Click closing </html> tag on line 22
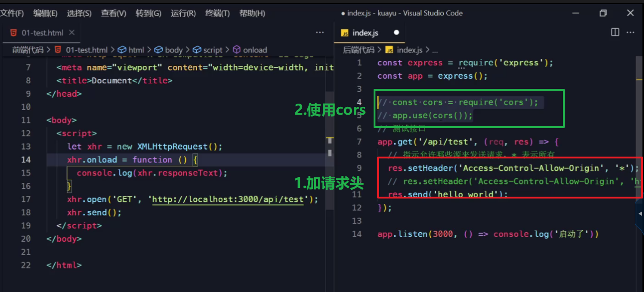Screen dimensions: 644x292 tap(64, 265)
